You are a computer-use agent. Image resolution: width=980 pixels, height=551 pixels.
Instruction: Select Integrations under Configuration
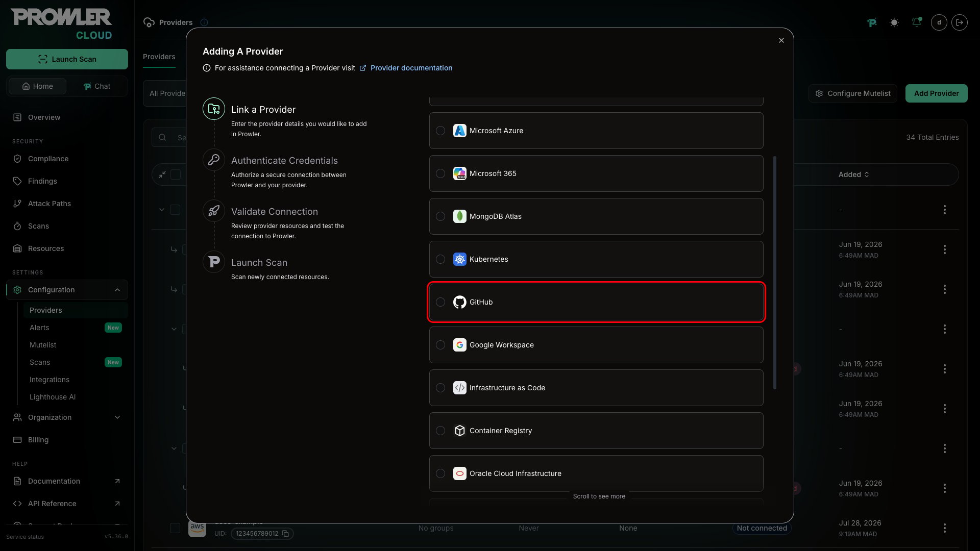[x=76, y=380]
